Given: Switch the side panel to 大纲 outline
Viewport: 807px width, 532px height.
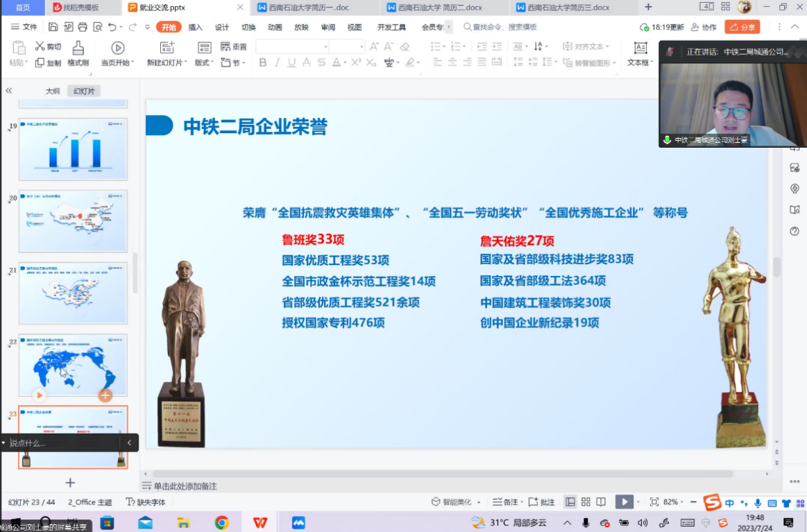Looking at the screenshot, I should click(x=53, y=91).
